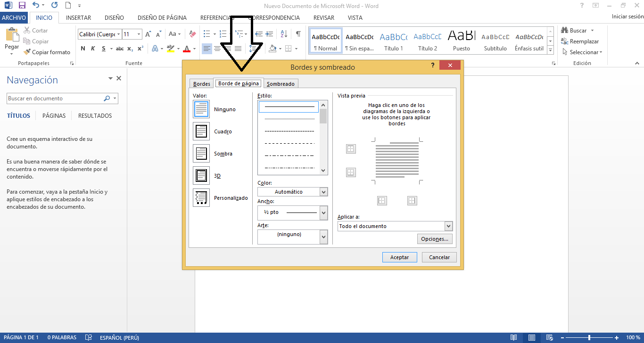The height and width of the screenshot is (343, 644).
Task: Click Iniciar sesión link
Action: click(x=627, y=16)
